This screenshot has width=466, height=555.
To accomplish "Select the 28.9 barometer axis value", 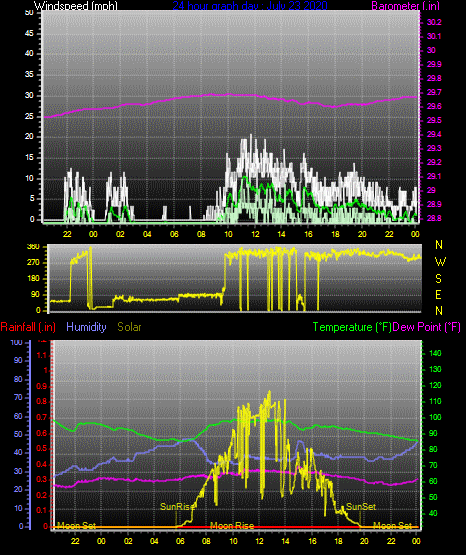I will coord(434,204).
